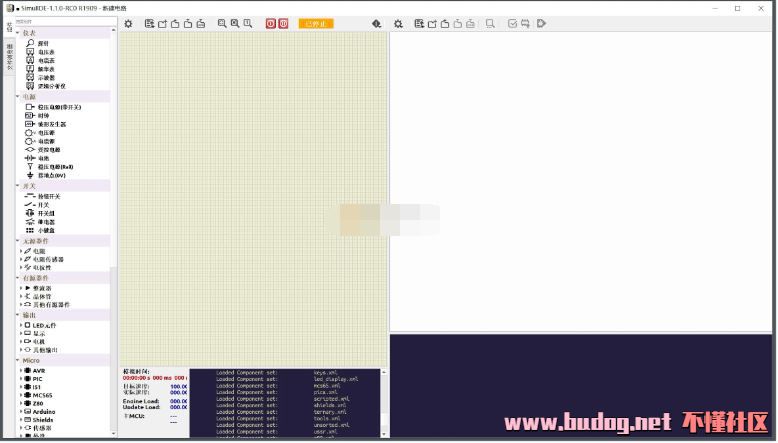Collapse the 输出 outputs category
778x443 pixels.
(18, 315)
